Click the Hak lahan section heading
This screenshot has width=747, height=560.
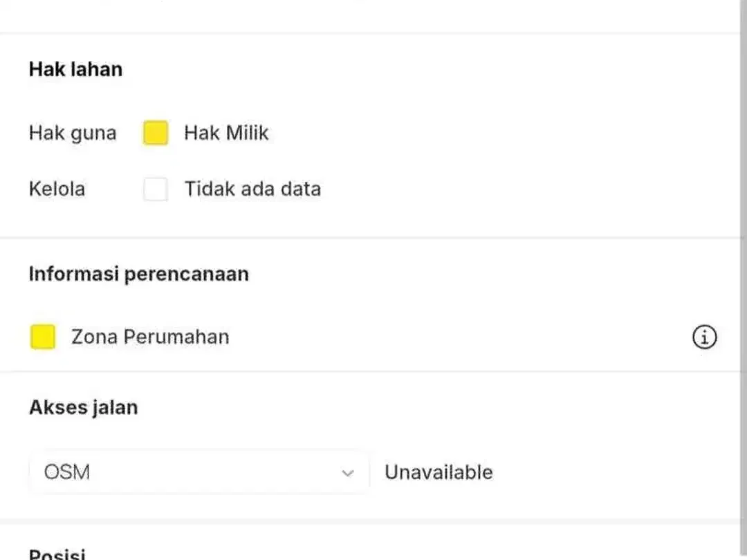(76, 70)
